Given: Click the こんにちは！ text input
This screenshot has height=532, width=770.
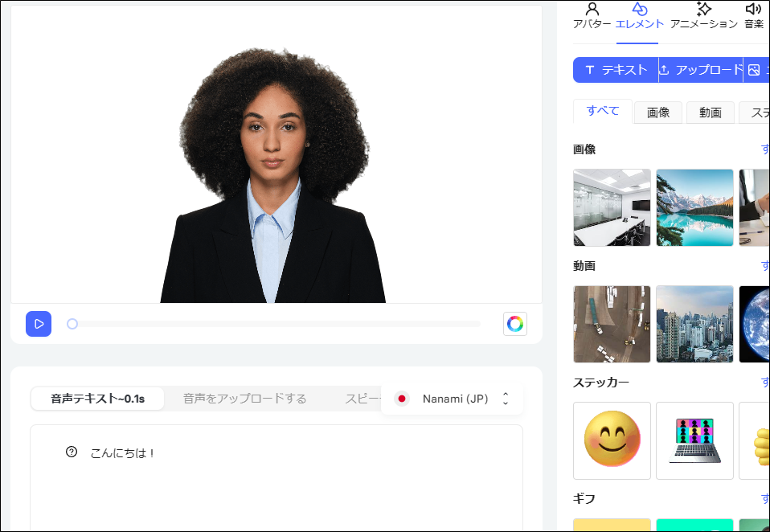Looking at the screenshot, I should pos(276,478).
